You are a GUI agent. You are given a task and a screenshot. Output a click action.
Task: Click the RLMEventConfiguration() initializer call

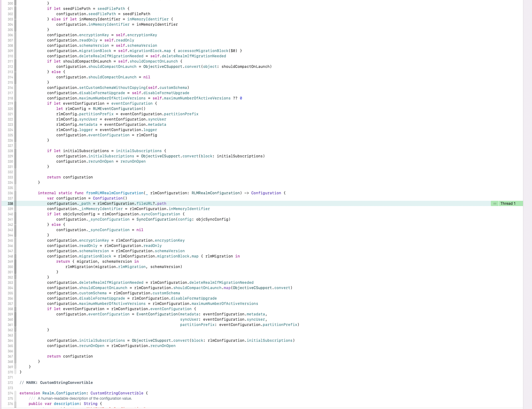pos(119,109)
